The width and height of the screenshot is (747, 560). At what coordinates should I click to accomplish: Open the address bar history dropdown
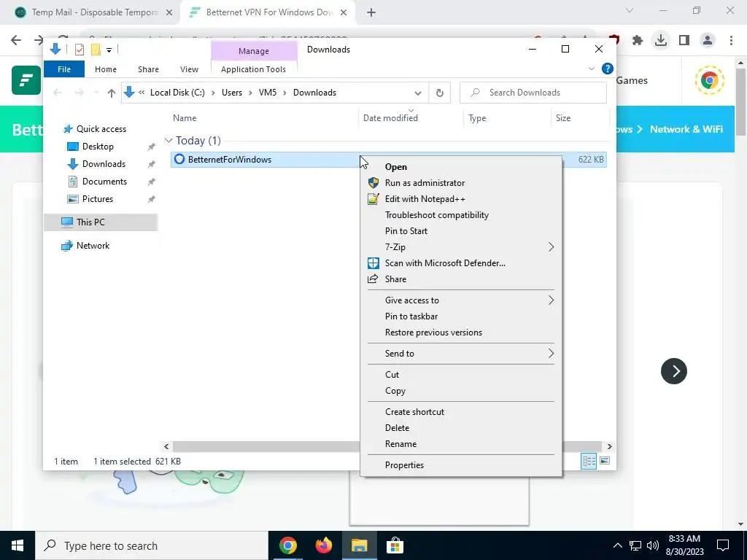click(x=418, y=93)
